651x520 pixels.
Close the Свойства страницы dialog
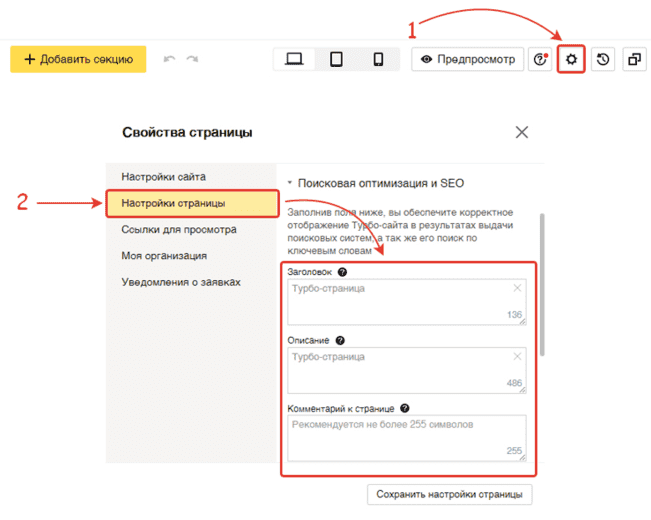pyautogui.click(x=522, y=132)
